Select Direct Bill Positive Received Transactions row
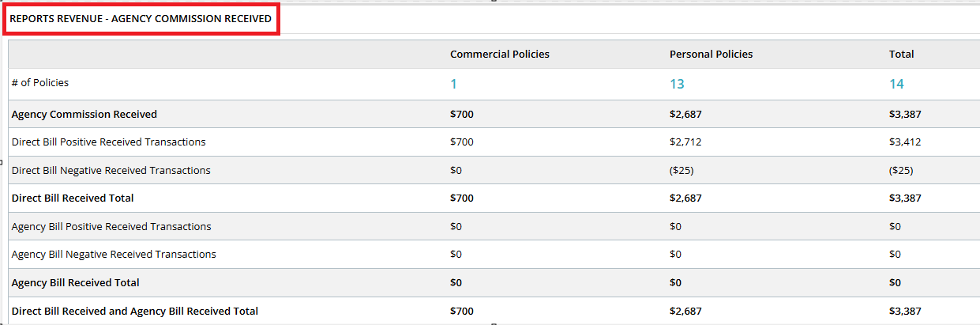Image resolution: width=980 pixels, height=325 pixels. 494,142
